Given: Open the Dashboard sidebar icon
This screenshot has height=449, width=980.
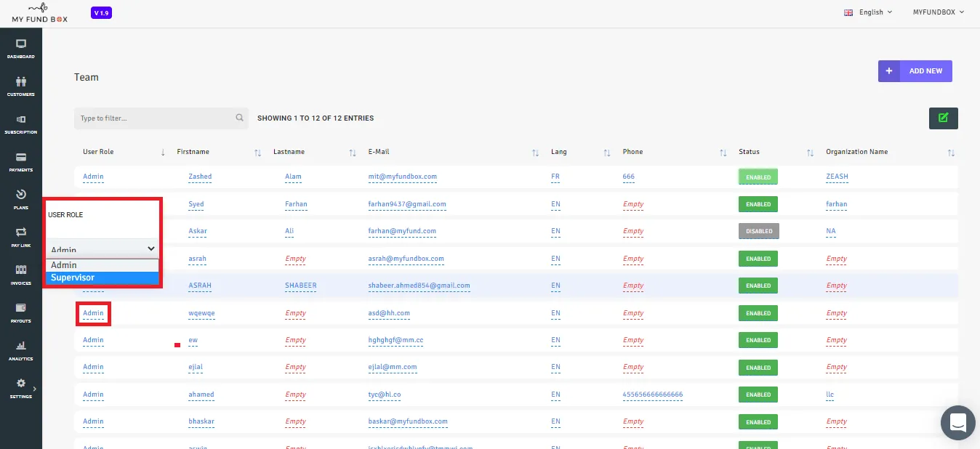Looking at the screenshot, I should (x=21, y=44).
